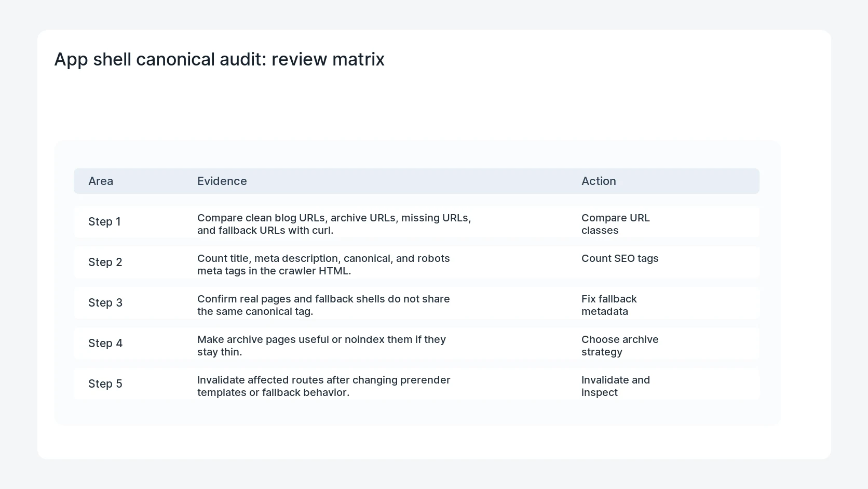Viewport: 868px width, 489px height.
Task: Click evidence text 'Make archive pages useful or noindex'
Action: pos(321,346)
